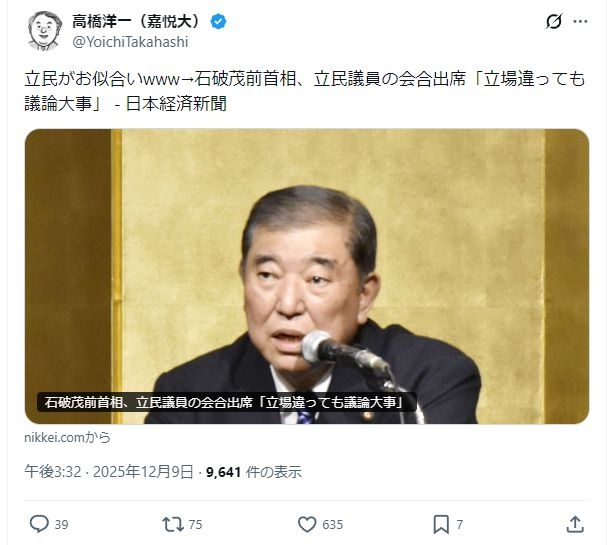607x545 pixels.
Task: Click the Grok slashed-circle icon
Action: (x=554, y=21)
